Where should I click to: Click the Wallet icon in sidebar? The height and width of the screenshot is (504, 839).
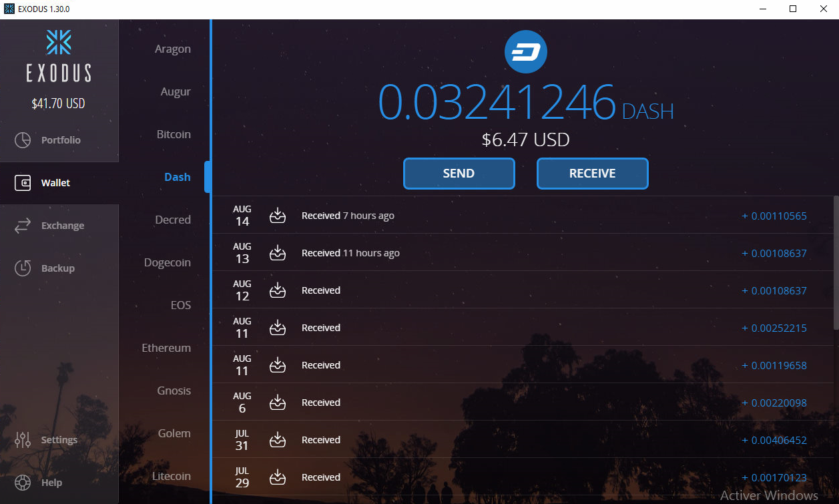[x=23, y=183]
